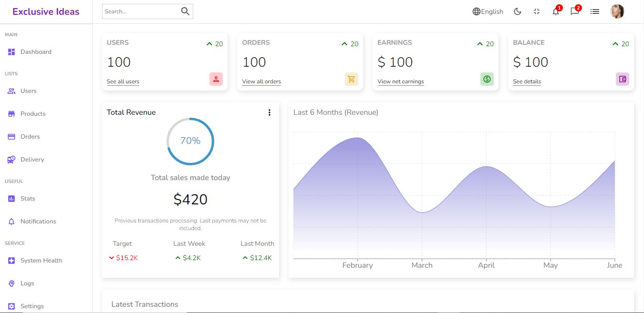This screenshot has width=644, height=313.
Task: Click the fullscreen expand icon in the header
Action: point(537,11)
